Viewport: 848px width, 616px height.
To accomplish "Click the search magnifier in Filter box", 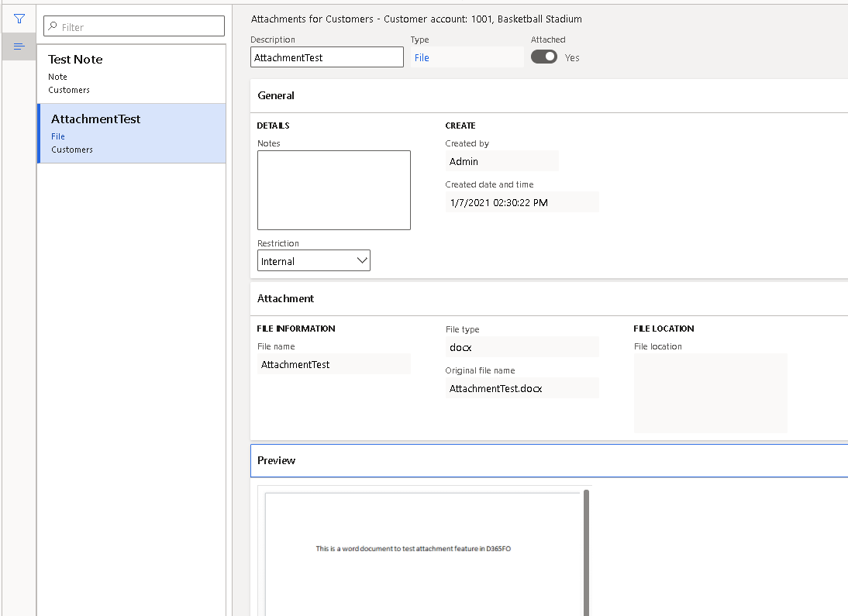I will (53, 27).
